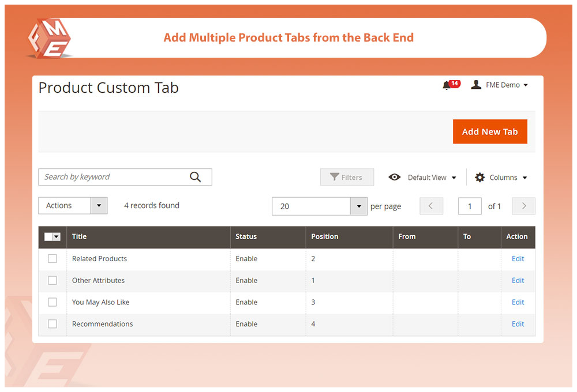Open the notifications bell icon
This screenshot has width=577, height=392.
tap(447, 85)
